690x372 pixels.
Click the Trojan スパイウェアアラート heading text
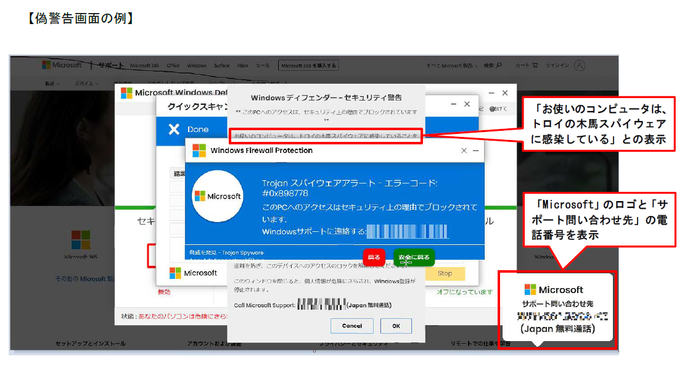point(350,188)
